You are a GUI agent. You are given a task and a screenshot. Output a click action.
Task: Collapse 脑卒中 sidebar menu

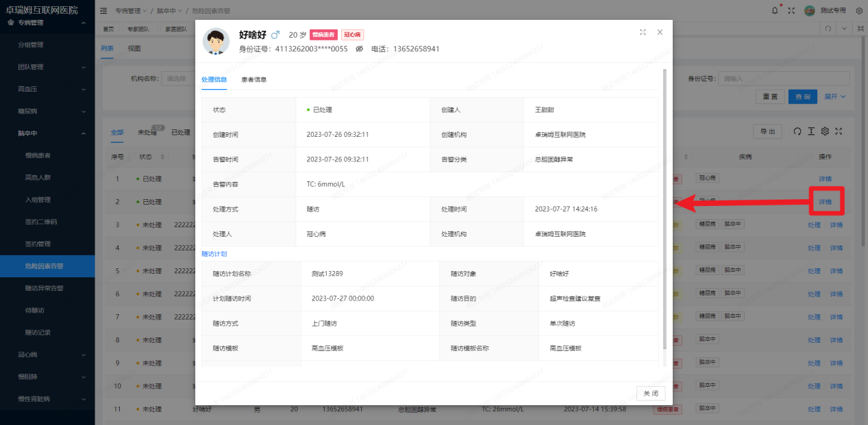pyautogui.click(x=47, y=133)
